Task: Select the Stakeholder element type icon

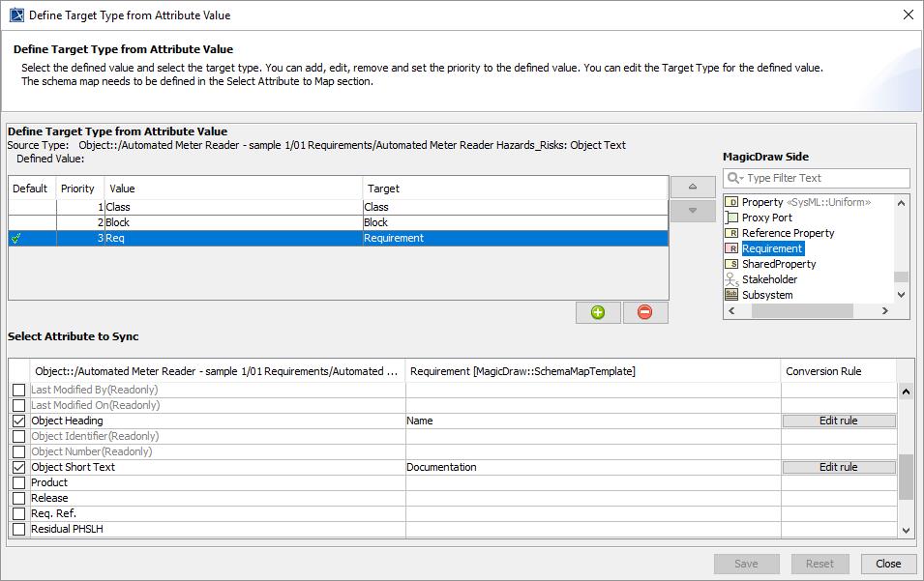Action: pyautogui.click(x=731, y=279)
